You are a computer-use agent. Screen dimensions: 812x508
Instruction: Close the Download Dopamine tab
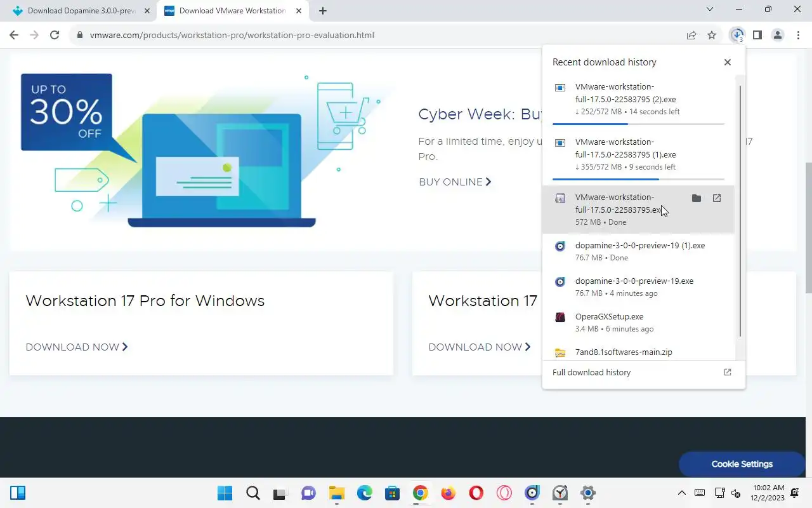tap(147, 11)
